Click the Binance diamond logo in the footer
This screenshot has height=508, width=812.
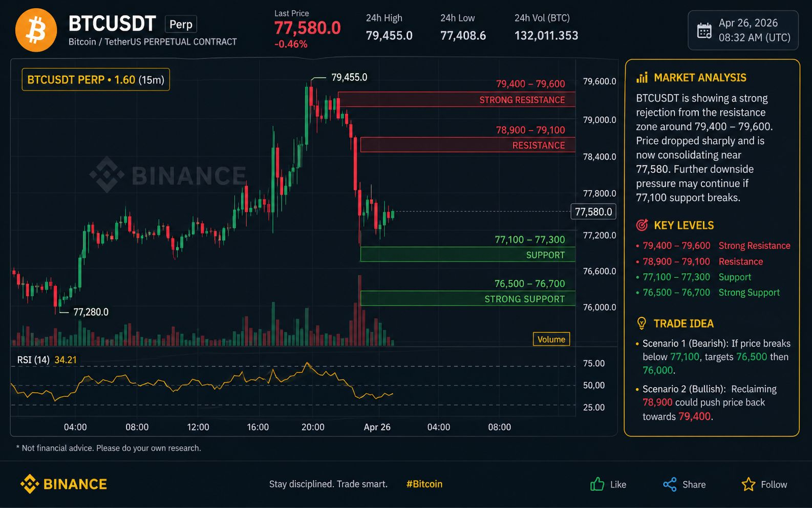pyautogui.click(x=29, y=484)
